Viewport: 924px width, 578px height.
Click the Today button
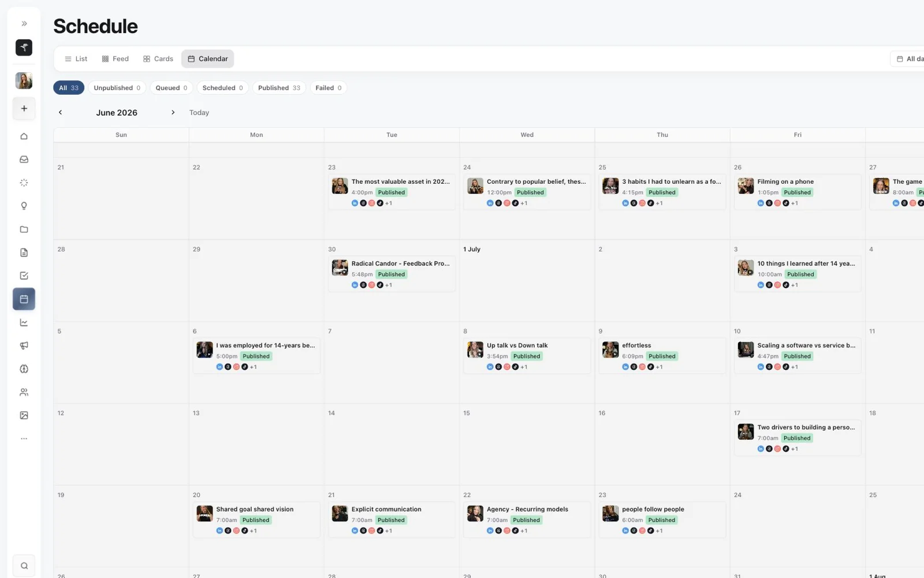tap(199, 113)
